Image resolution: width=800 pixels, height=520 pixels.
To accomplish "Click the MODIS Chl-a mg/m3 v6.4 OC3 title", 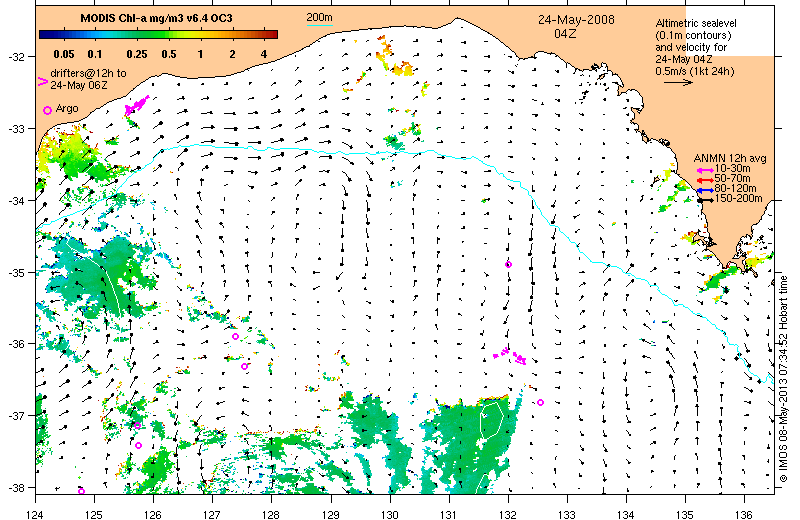I will coord(156,18).
